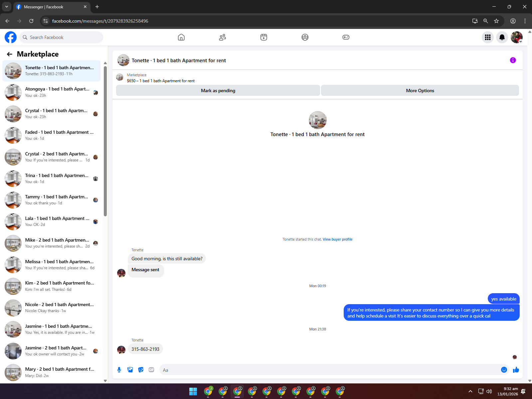532x399 pixels.
Task: Open the nine-dot Menu grid icon
Action: pos(488,37)
